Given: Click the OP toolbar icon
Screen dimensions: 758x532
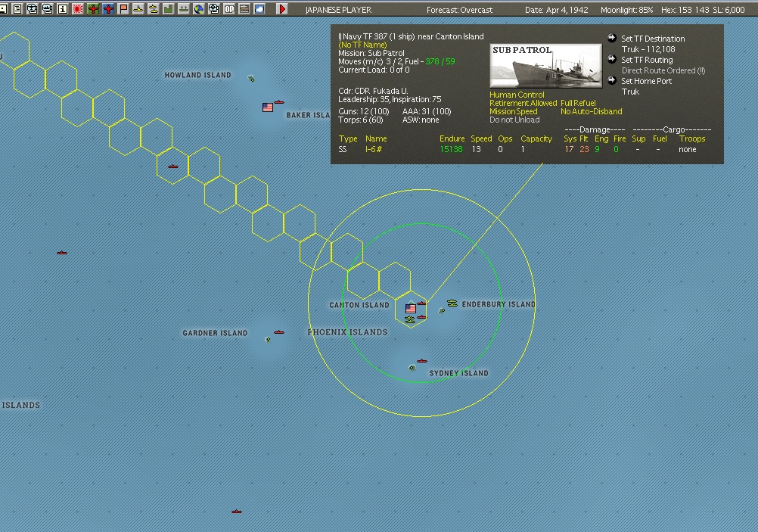Looking at the screenshot, I should [229, 9].
